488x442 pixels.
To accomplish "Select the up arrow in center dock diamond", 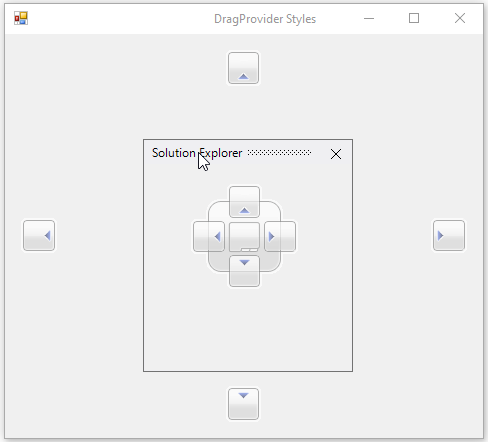I will 244,202.
